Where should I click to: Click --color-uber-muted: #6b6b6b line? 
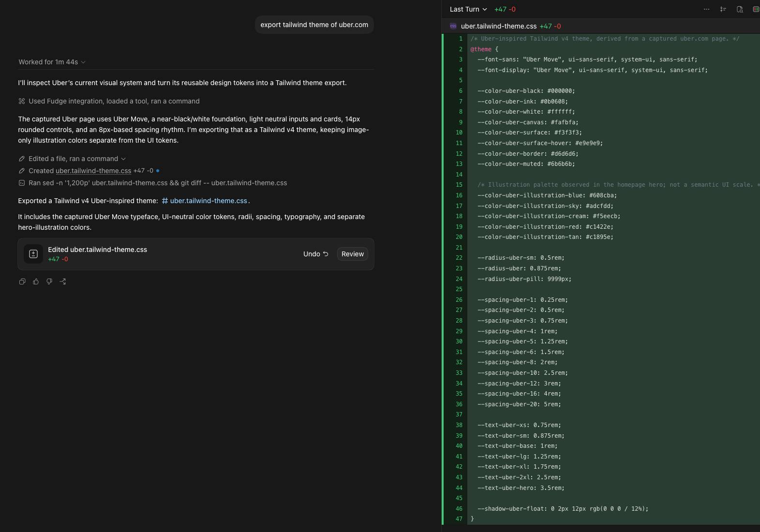click(526, 164)
